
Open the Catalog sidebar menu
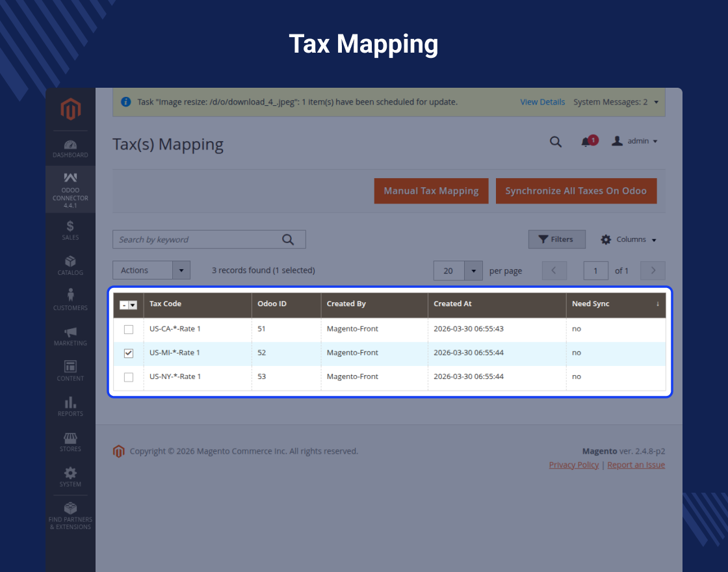[71, 266]
